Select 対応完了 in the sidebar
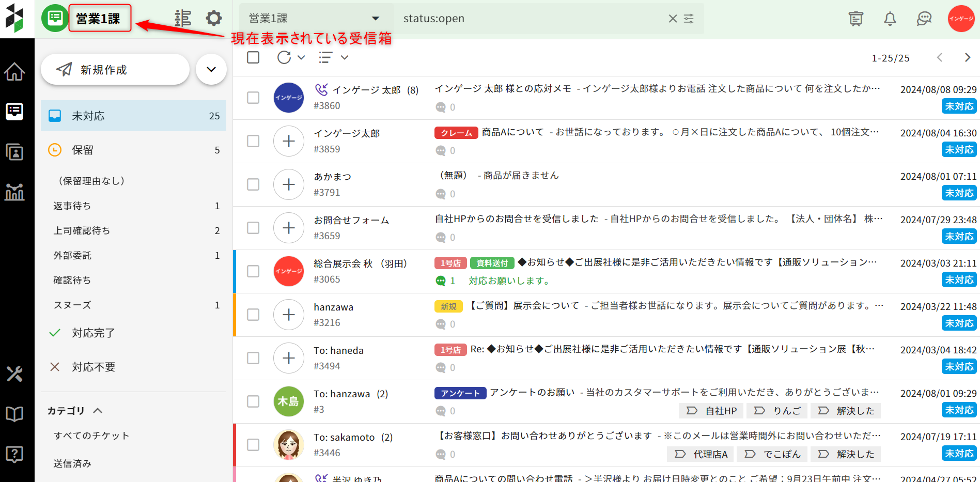Viewport: 980px width, 482px height. [93, 333]
